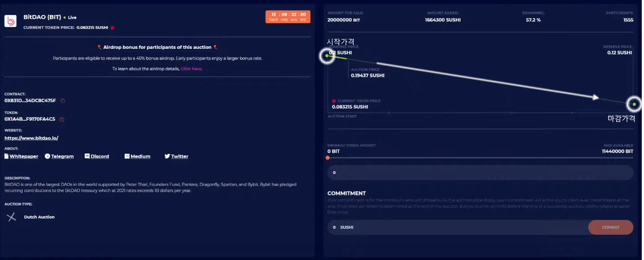Copy the contract address
Screen dimensions: 644x260
click(x=63, y=101)
